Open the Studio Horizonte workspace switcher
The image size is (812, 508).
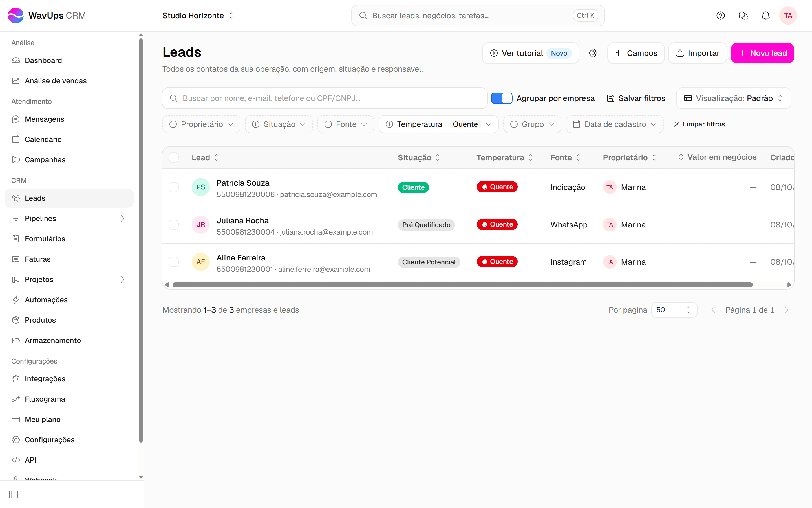coord(198,16)
